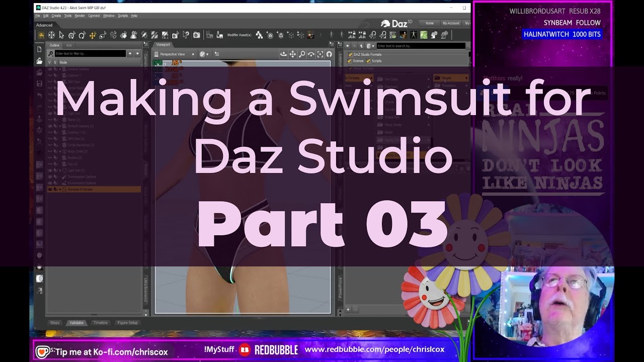
Task: Switch to the Validator tab
Action: point(76,323)
